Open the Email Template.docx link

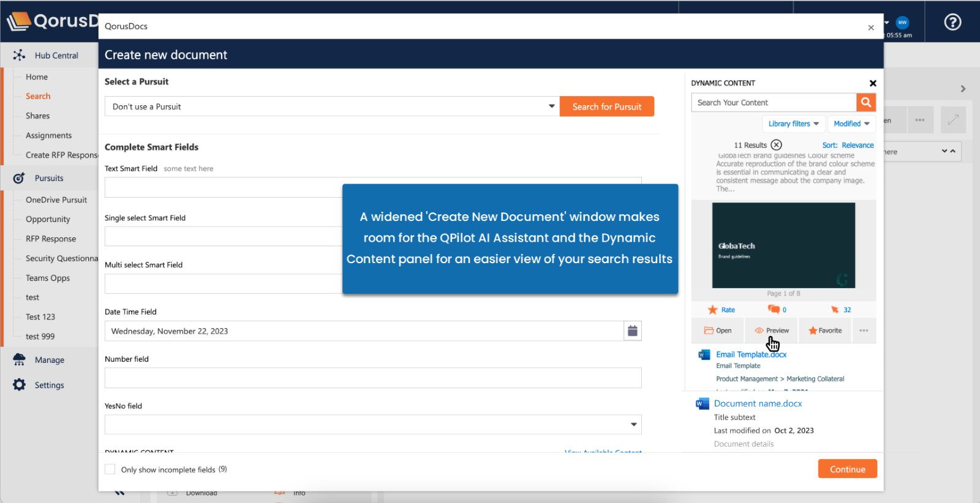coord(751,355)
